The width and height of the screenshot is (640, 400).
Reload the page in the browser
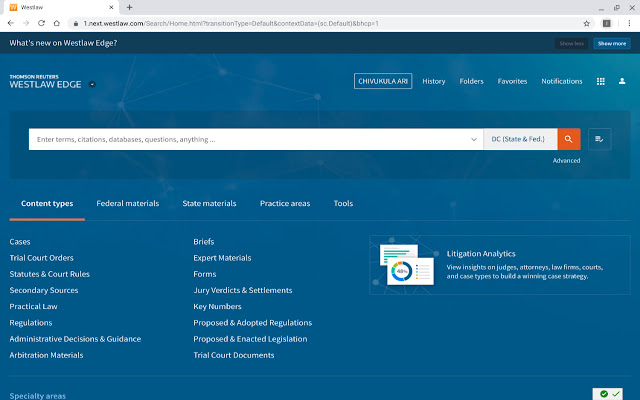41,22
